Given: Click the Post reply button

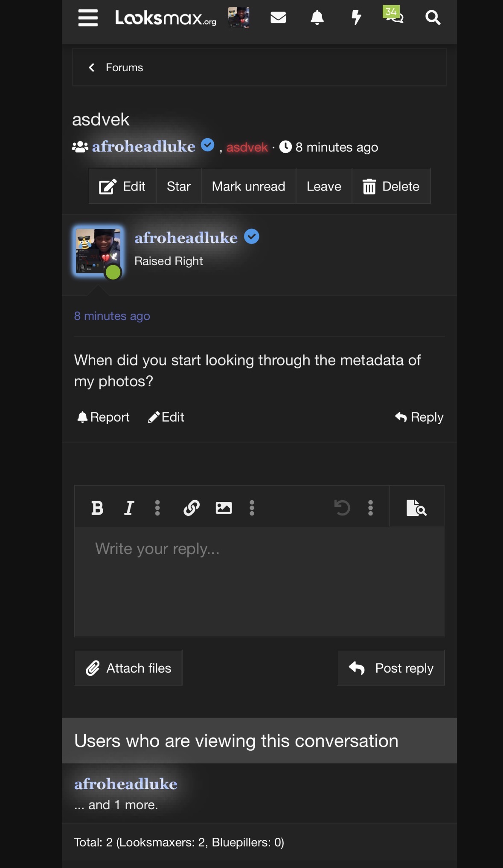Looking at the screenshot, I should tap(391, 668).
